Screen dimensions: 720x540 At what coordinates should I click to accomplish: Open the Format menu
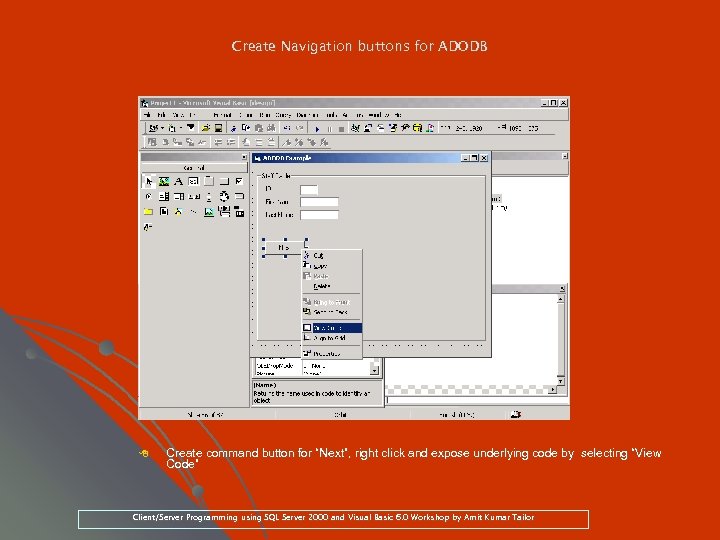(222, 115)
